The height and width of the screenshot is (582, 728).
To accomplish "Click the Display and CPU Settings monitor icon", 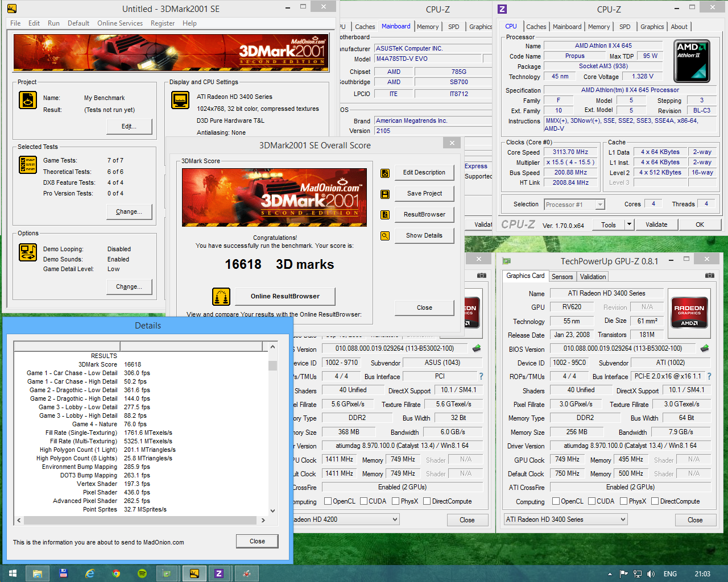I will [x=180, y=100].
